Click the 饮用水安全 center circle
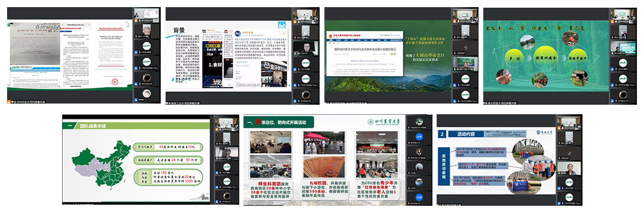The width and height of the screenshot is (644, 213). pos(545,57)
